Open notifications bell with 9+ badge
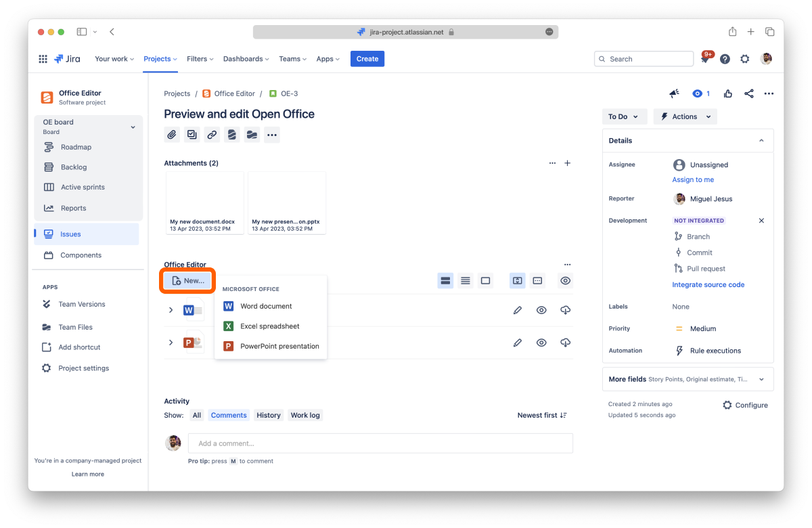 click(x=705, y=60)
